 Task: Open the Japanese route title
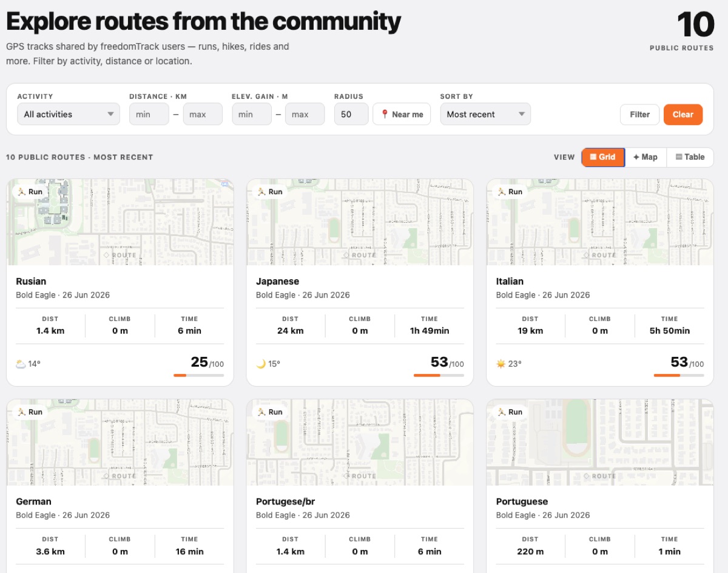coord(277,281)
